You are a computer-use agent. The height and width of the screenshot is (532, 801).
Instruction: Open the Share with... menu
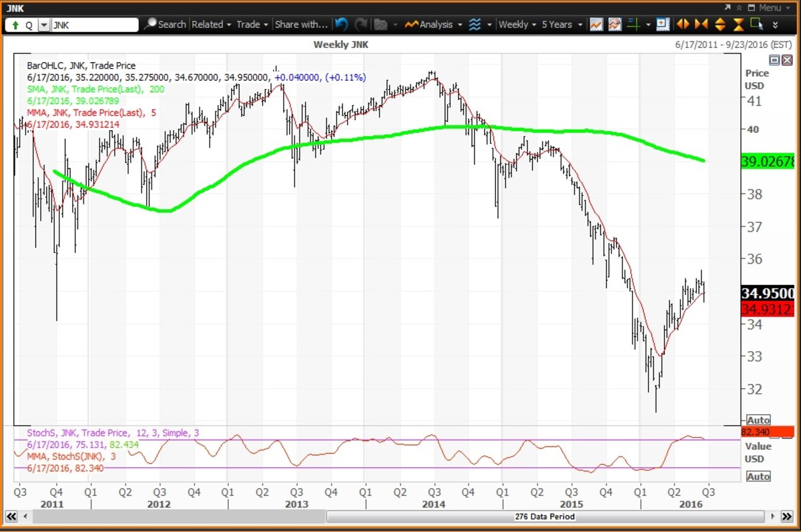tap(301, 25)
